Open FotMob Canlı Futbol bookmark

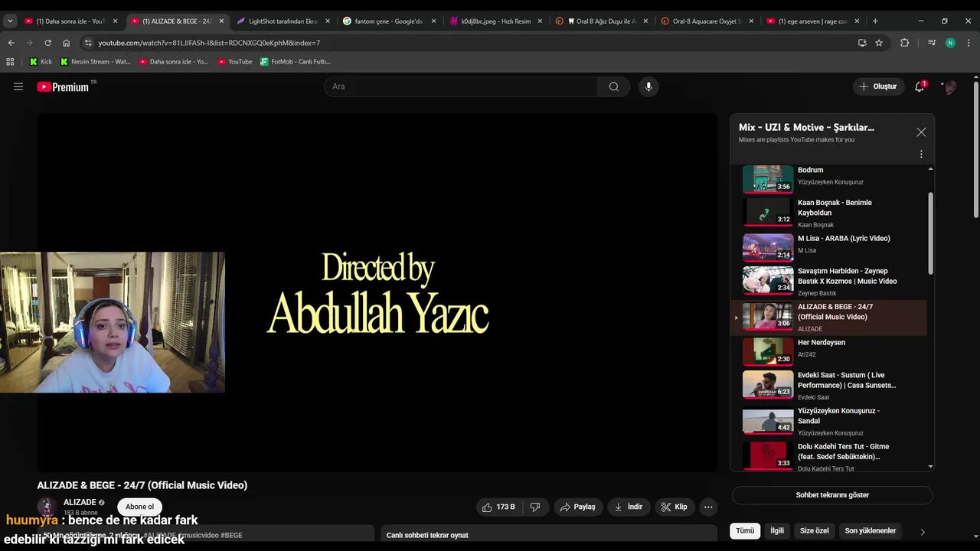(x=296, y=61)
